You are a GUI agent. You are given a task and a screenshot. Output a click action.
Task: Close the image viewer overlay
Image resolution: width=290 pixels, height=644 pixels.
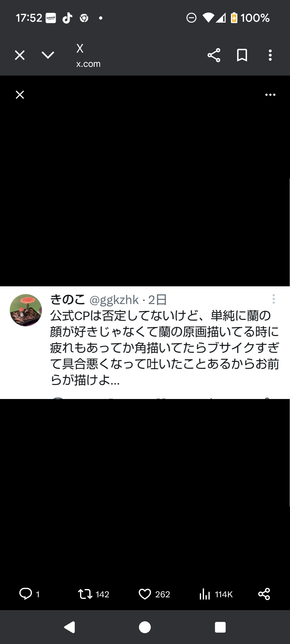(x=20, y=95)
